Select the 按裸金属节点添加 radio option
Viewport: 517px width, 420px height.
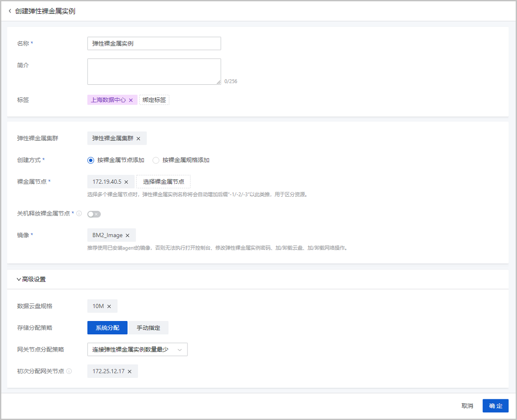90,160
